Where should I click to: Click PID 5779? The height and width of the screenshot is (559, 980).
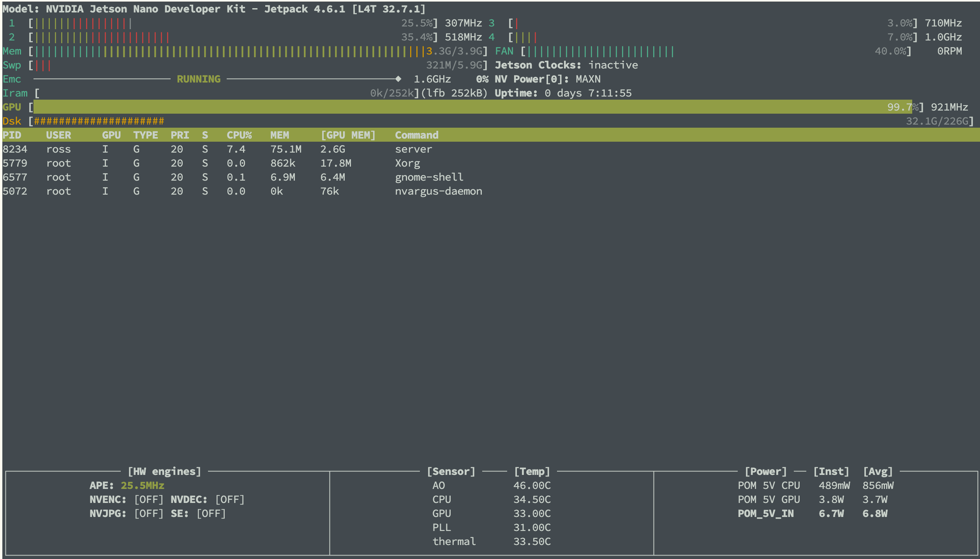(x=15, y=163)
